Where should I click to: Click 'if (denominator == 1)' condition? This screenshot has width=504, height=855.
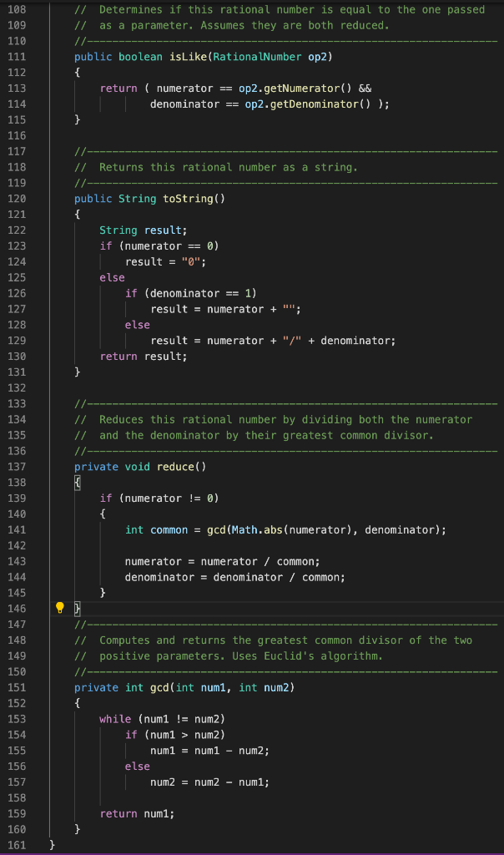[191, 293]
